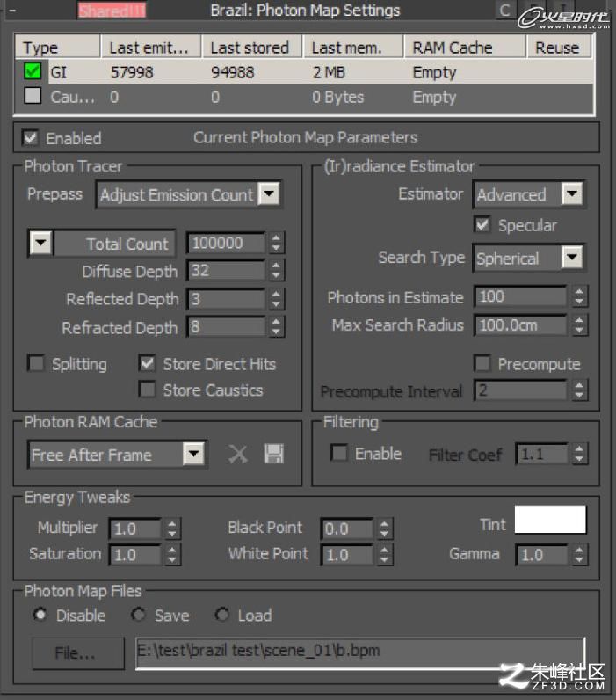Click the Gamma value field
This screenshot has height=700, width=616.
click(541, 555)
